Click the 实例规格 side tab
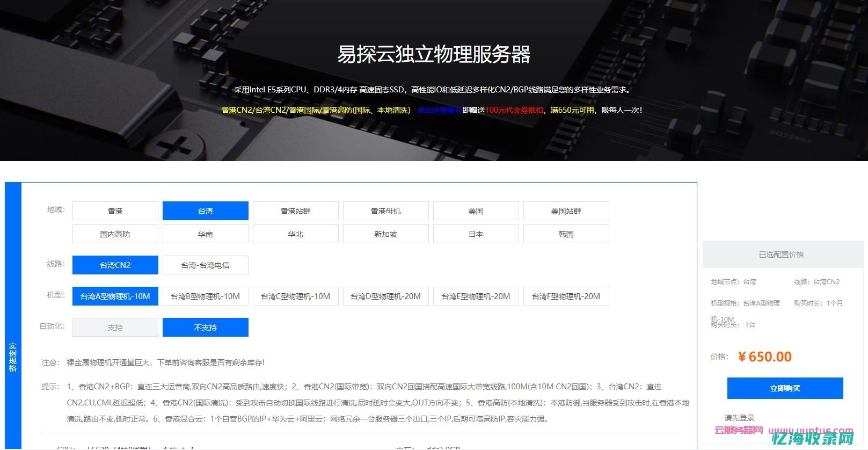This screenshot has width=868, height=450. tap(13, 357)
